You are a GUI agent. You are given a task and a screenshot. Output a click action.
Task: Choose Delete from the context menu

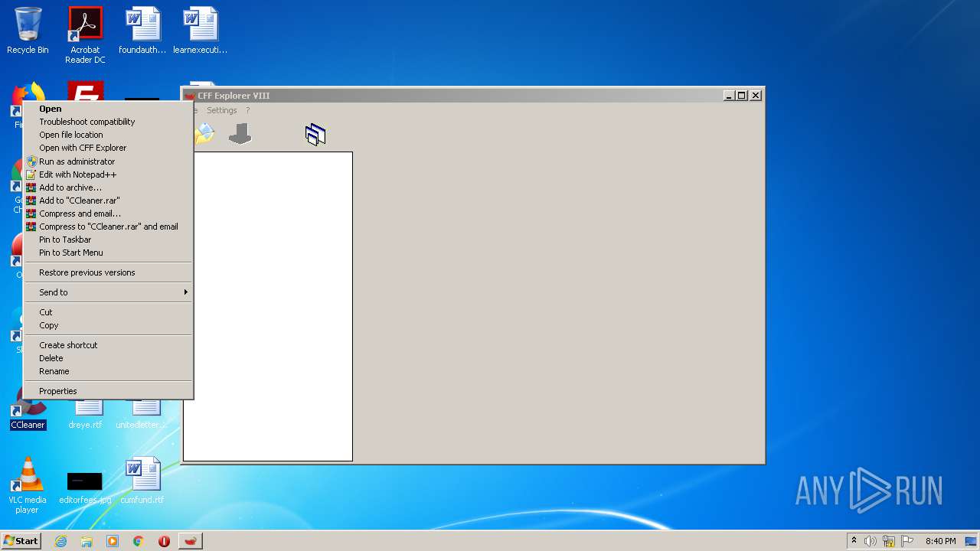coord(108,358)
